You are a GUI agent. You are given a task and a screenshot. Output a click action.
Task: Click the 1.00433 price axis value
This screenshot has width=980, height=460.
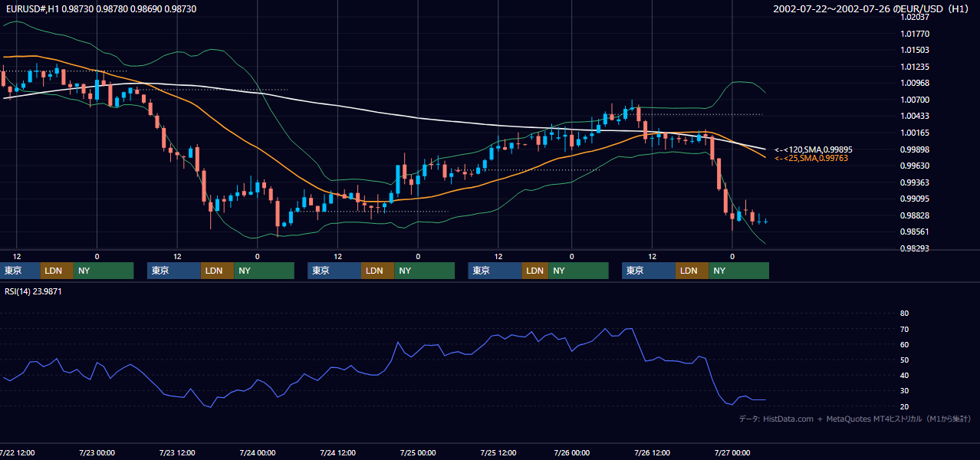[x=915, y=116]
